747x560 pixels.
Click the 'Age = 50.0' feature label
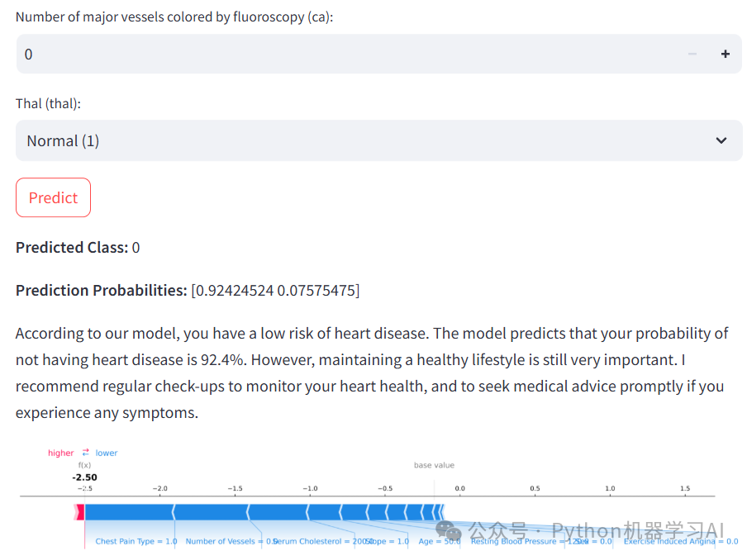(x=440, y=542)
